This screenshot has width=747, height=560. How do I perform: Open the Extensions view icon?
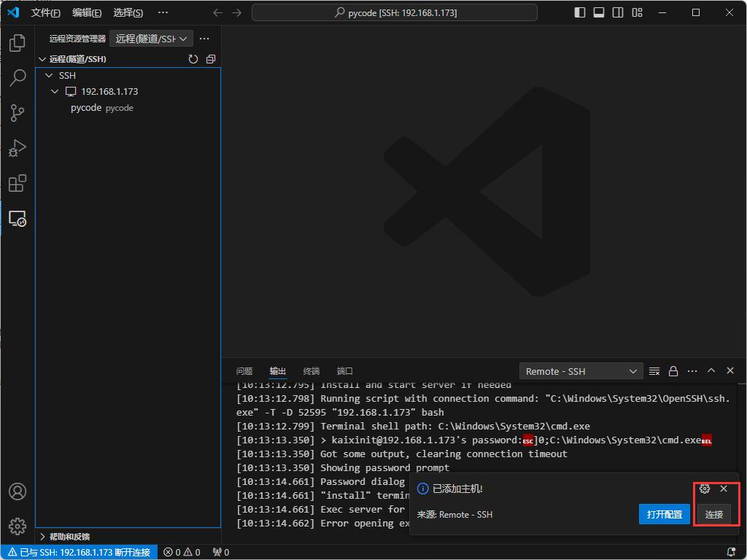coord(17,183)
